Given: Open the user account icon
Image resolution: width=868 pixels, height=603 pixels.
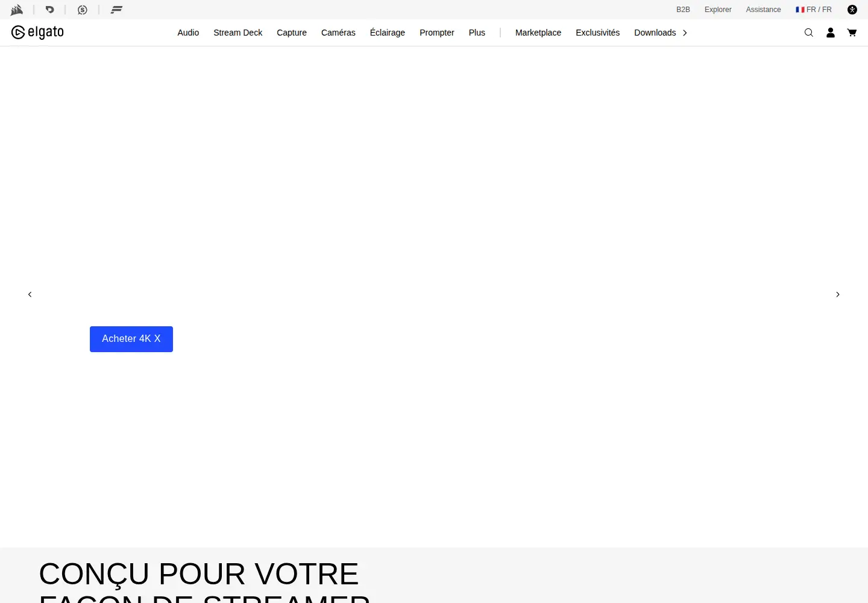Looking at the screenshot, I should 831,33.
